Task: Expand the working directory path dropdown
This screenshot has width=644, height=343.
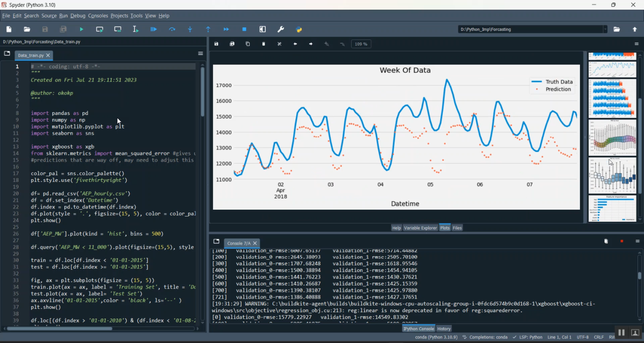Action: tap(605, 30)
